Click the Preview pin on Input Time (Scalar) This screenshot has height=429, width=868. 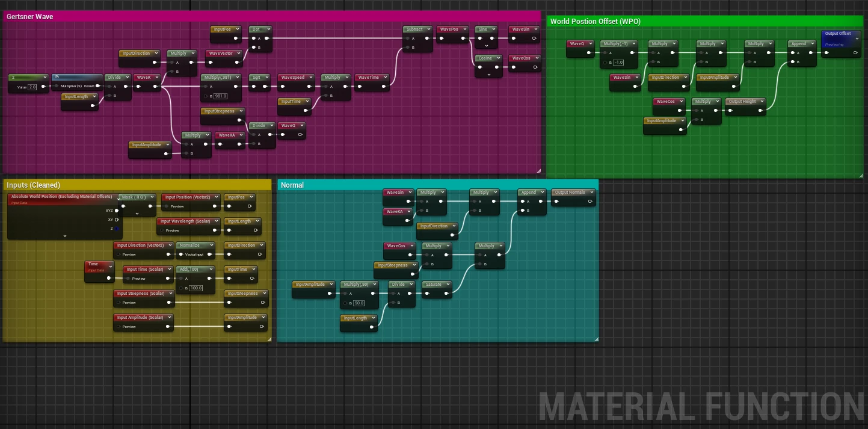pyautogui.click(x=128, y=279)
